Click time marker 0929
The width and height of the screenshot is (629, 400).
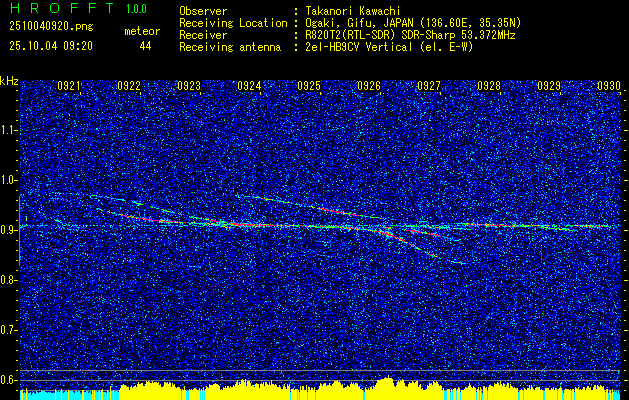549,86
